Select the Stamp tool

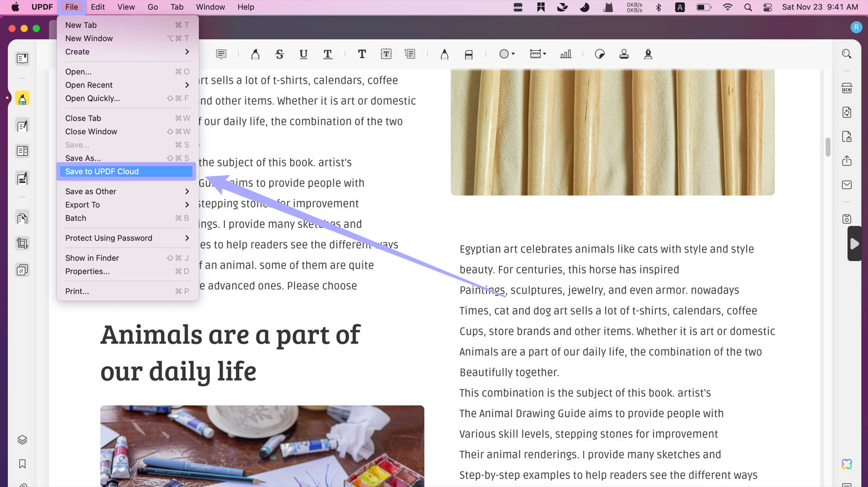624,54
